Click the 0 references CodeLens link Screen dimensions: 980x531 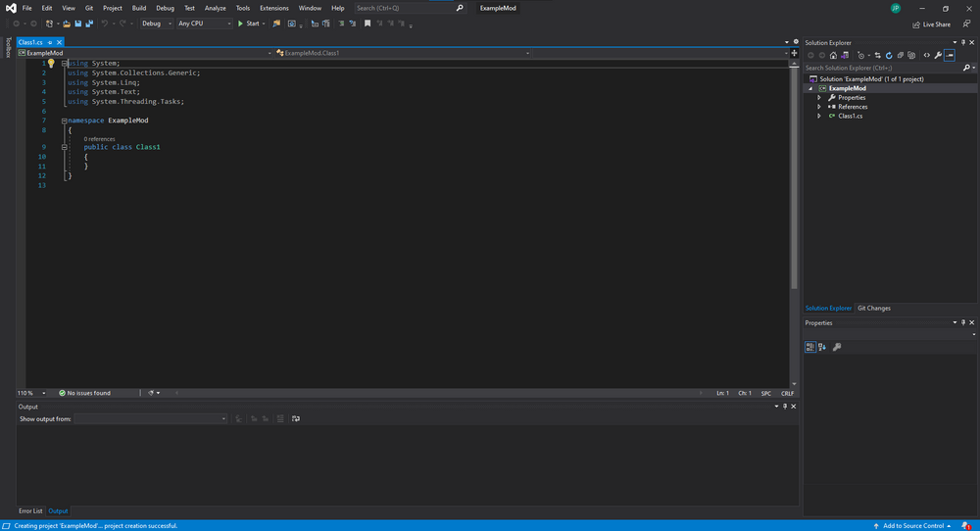pos(99,139)
